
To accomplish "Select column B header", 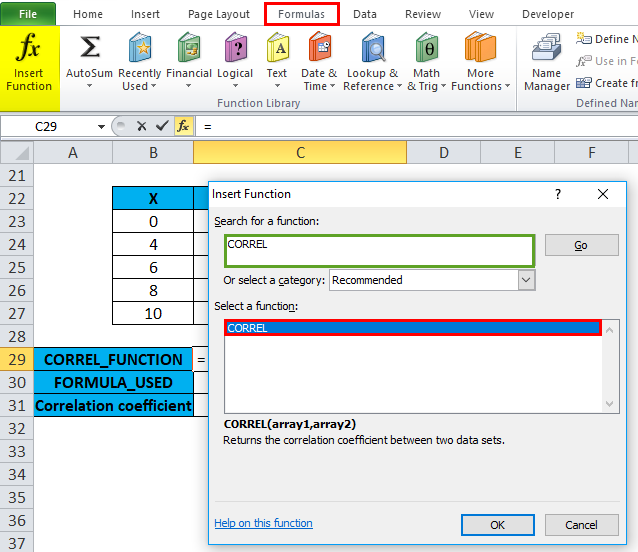I will pyautogui.click(x=153, y=153).
